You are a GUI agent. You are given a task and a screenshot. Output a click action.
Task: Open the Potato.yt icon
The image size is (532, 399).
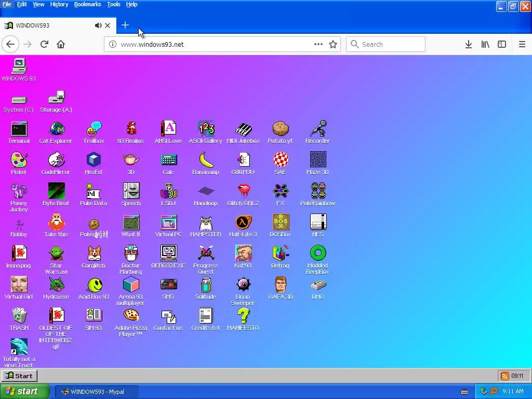point(280,132)
